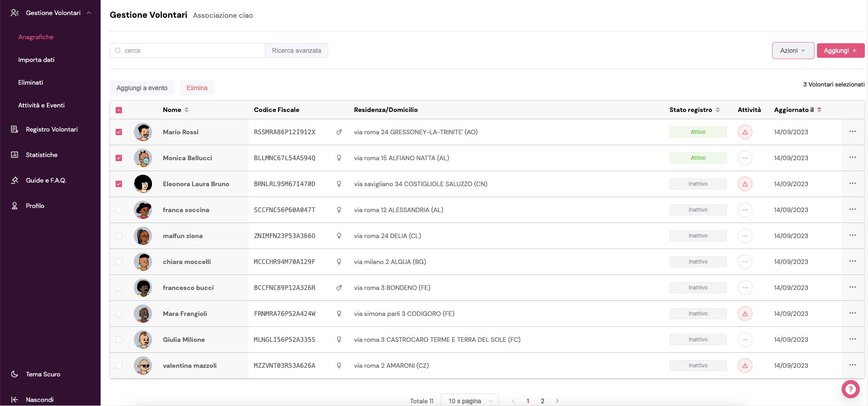Click the help question mark bubble

pos(850,389)
